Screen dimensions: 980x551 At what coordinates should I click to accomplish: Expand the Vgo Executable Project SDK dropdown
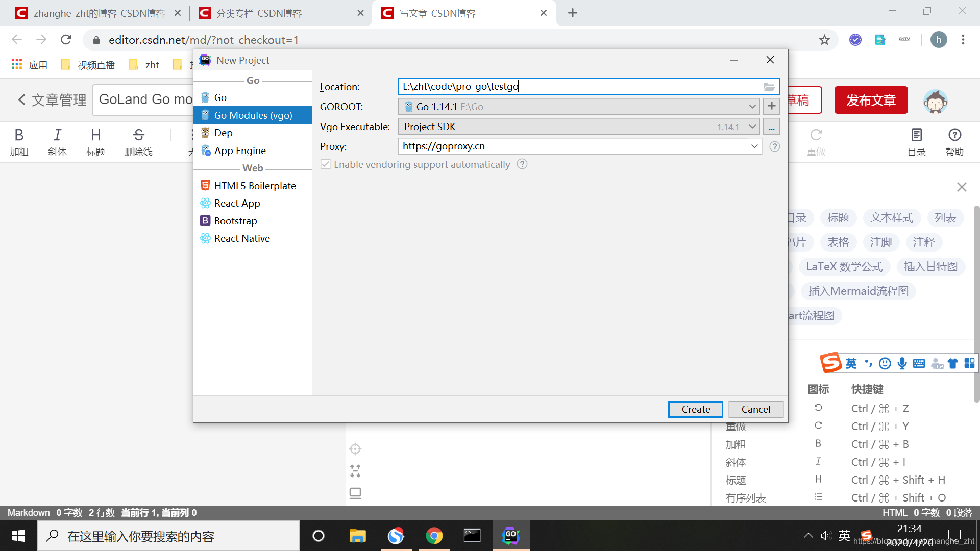[752, 127]
